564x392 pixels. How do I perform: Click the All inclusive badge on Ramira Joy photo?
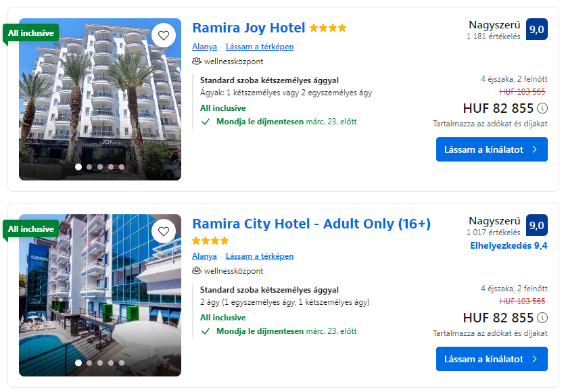click(x=31, y=32)
